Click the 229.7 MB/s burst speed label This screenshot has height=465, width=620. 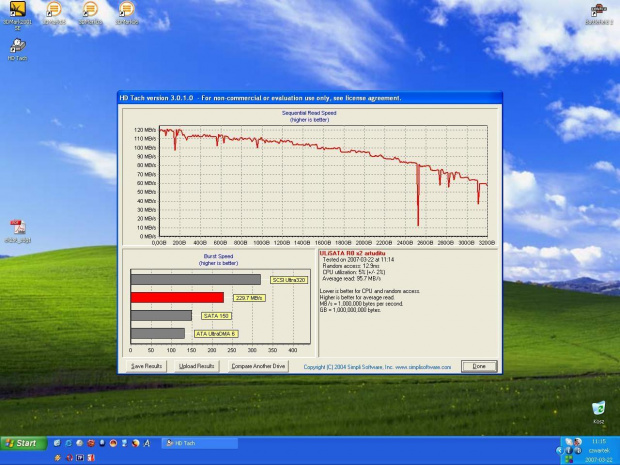pyautogui.click(x=249, y=298)
